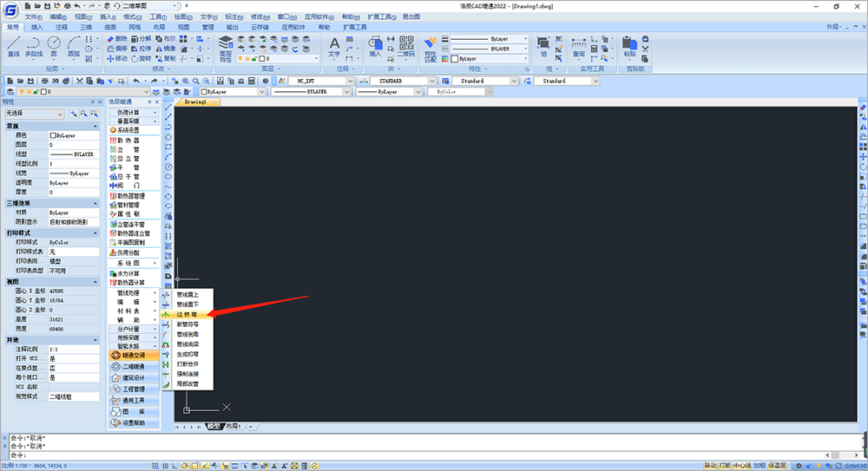
Task: Click the 建筑设计 category button
Action: 134,378
